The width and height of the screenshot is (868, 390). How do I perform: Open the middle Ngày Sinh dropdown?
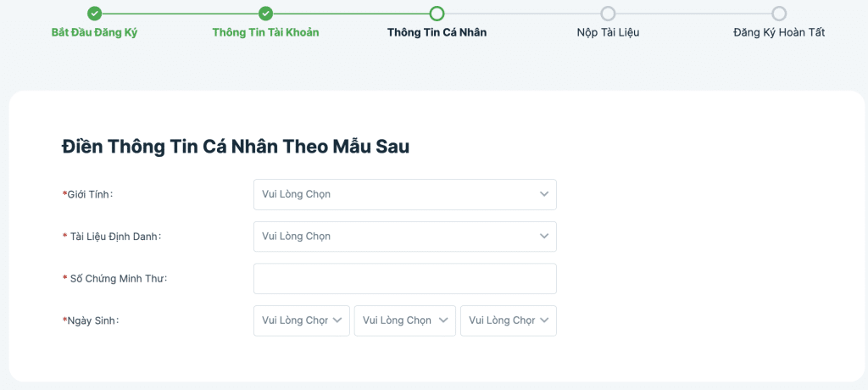tap(404, 320)
